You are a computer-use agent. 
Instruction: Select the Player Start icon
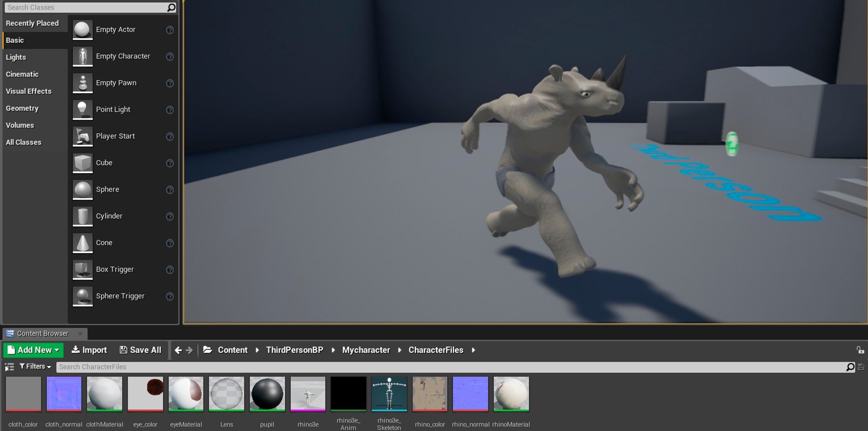point(83,136)
